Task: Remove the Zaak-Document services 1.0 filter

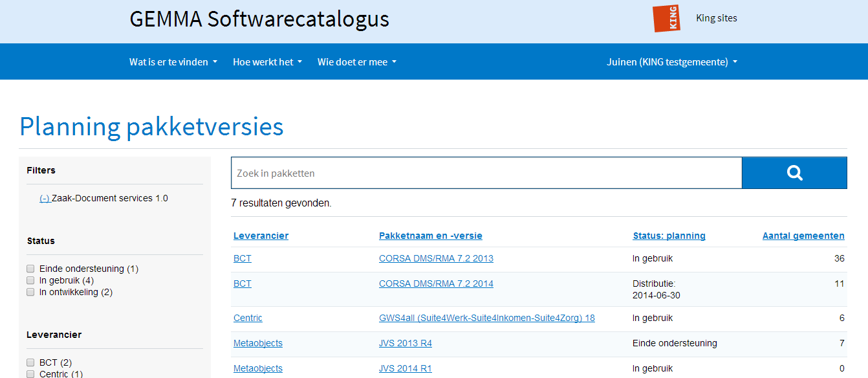Action: [x=45, y=198]
